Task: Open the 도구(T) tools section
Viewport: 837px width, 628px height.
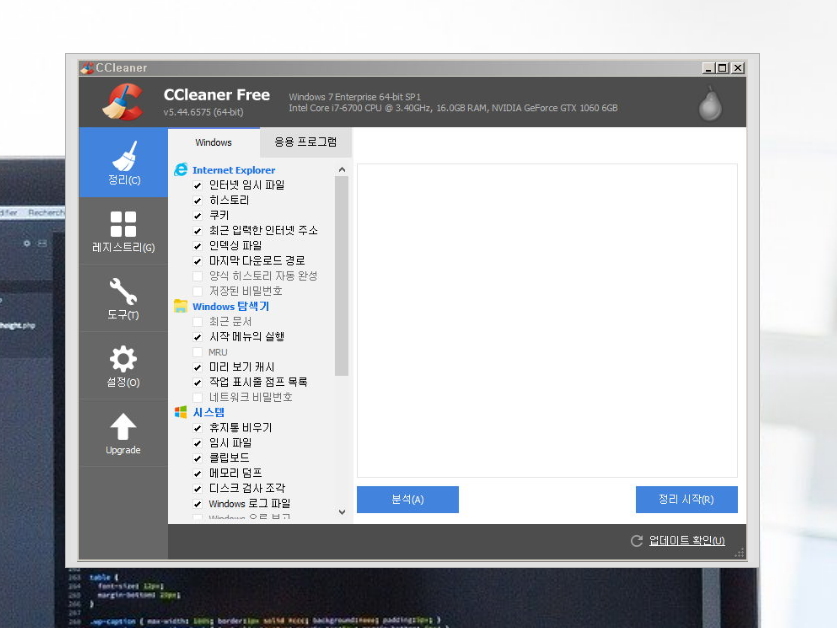Action: point(123,299)
